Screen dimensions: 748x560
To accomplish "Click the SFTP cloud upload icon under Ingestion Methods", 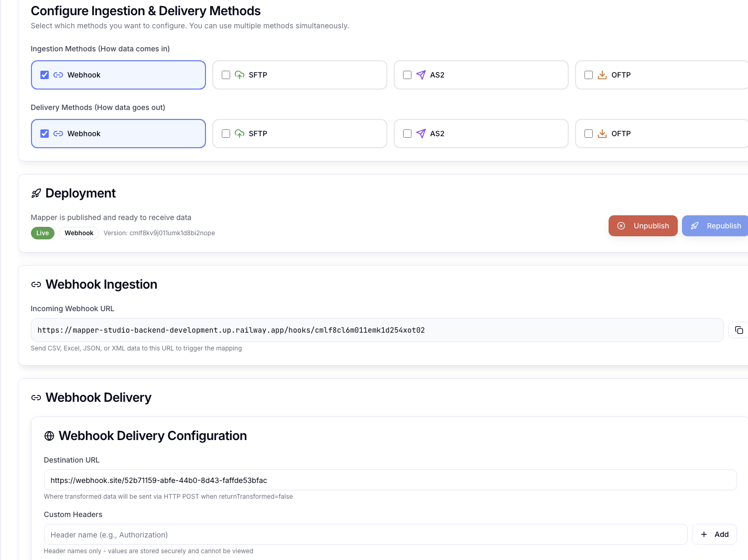I will pyautogui.click(x=240, y=75).
